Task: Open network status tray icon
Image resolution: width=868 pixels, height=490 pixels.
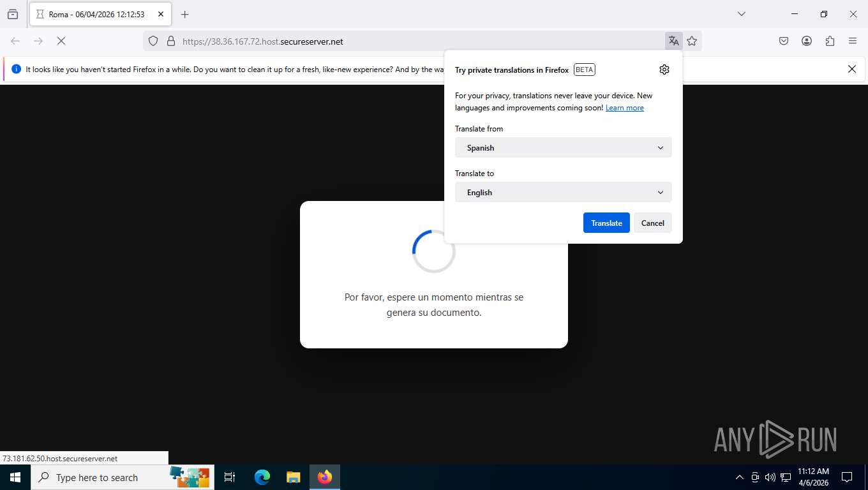Action: 786,477
